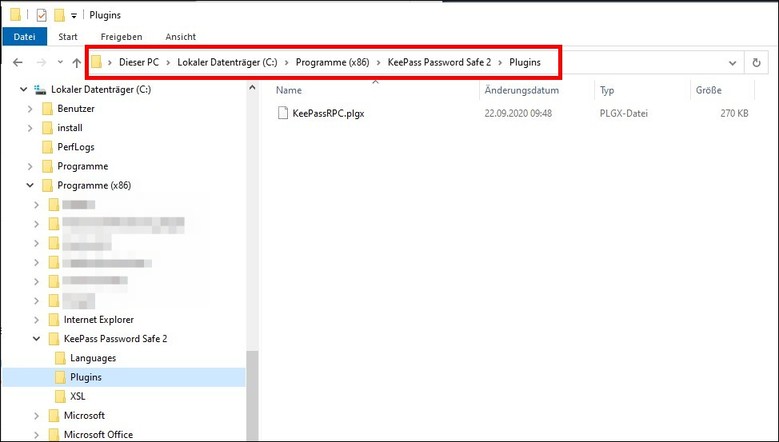This screenshot has width=779, height=442.
Task: Click the 270 KB size cell
Action: (734, 114)
